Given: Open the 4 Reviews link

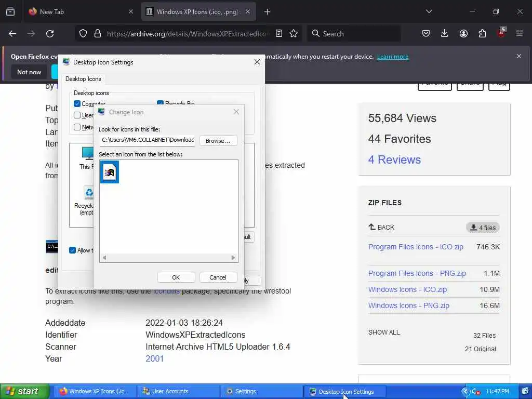Looking at the screenshot, I should 394,160.
